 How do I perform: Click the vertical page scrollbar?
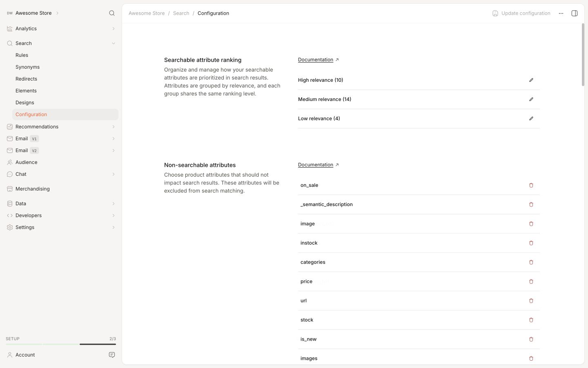pyautogui.click(x=583, y=55)
